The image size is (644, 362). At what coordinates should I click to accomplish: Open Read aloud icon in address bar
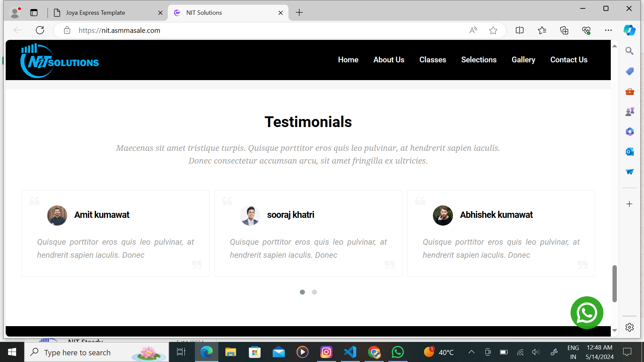(473, 31)
